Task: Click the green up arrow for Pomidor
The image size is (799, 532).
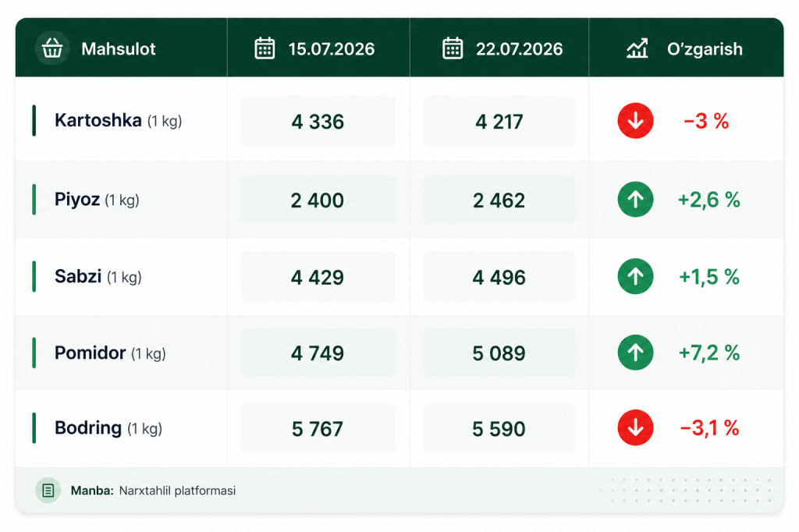Action: pos(635,352)
